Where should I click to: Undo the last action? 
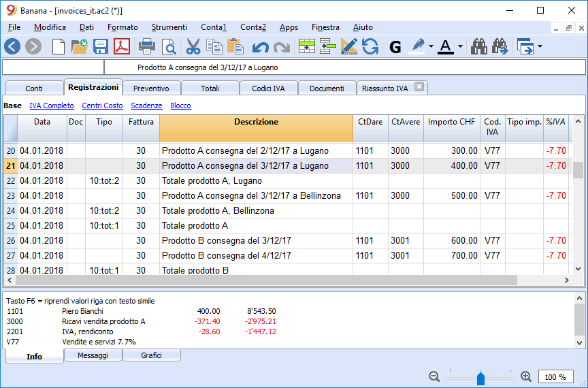(x=260, y=47)
